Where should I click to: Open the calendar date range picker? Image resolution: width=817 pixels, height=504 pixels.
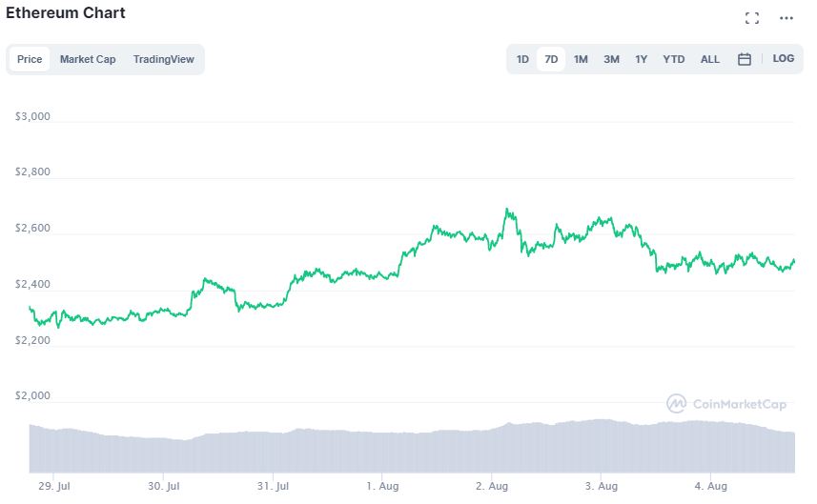tap(745, 59)
